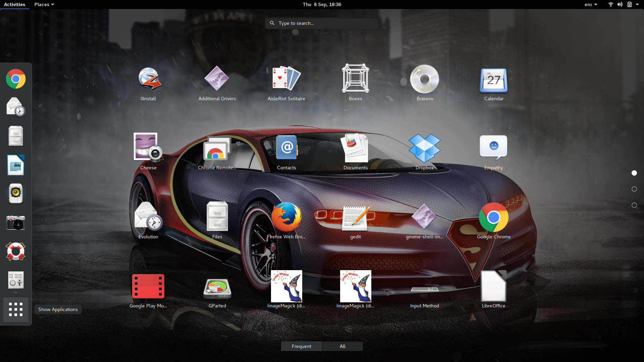Click the Show Applications grid button
Viewport: 644px width, 362px height.
(x=16, y=309)
